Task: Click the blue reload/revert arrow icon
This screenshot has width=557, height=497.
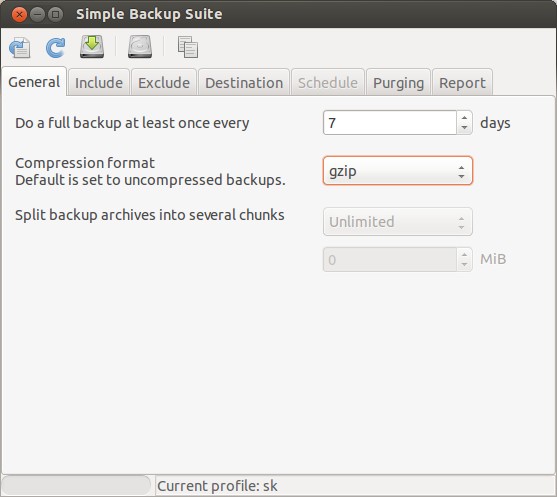Action: pos(55,48)
